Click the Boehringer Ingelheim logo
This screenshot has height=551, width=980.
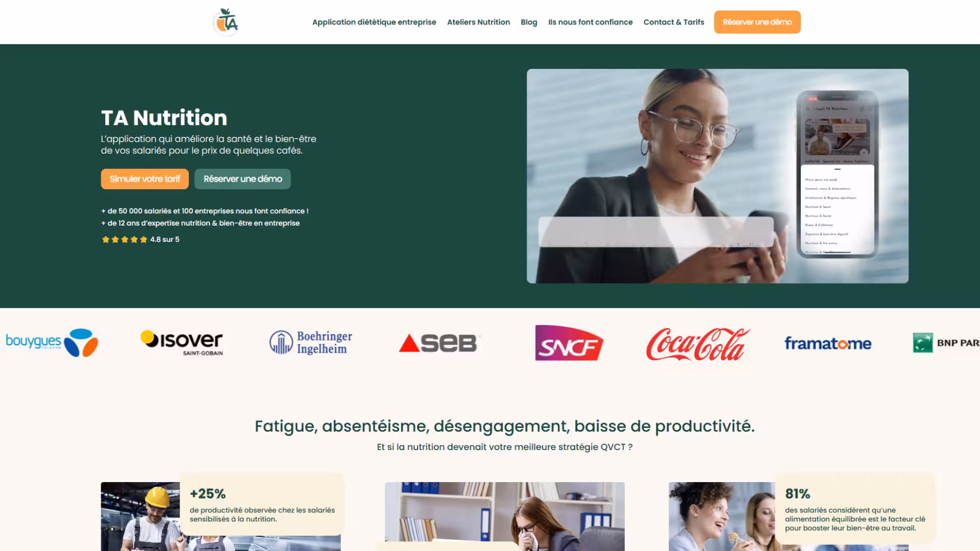(311, 342)
